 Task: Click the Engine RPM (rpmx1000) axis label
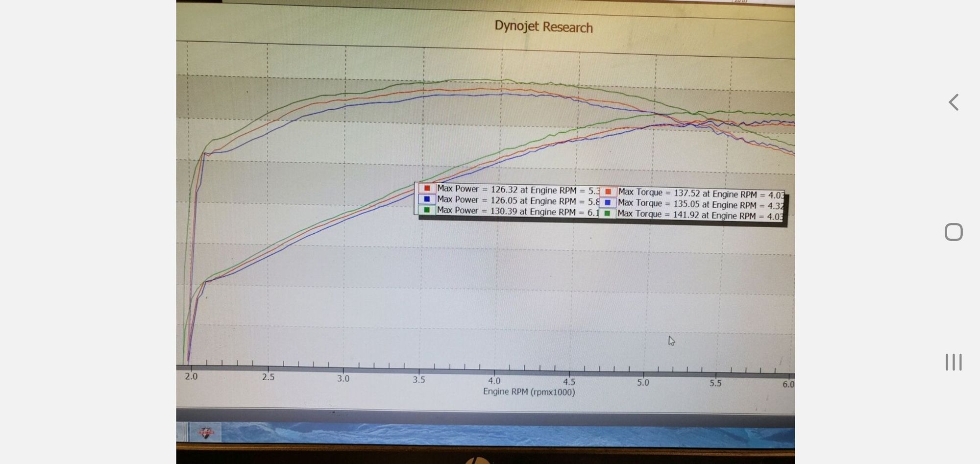coord(529,392)
